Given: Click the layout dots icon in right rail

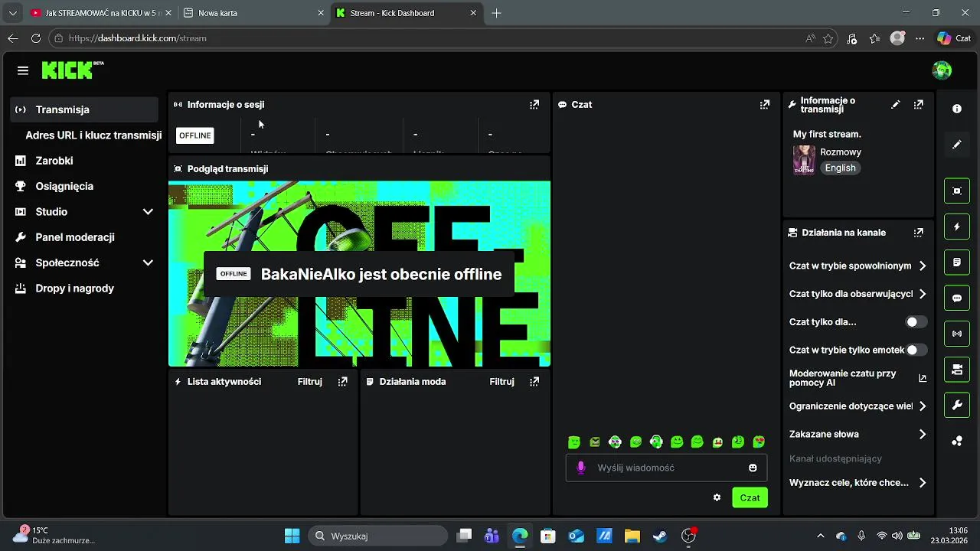Looking at the screenshot, I should [x=957, y=441].
